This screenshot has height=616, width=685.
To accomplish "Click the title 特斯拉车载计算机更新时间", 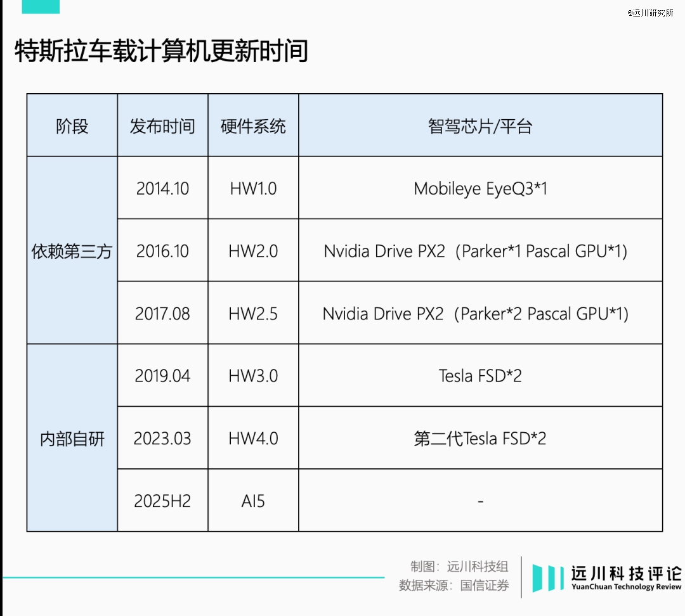I will 161,50.
